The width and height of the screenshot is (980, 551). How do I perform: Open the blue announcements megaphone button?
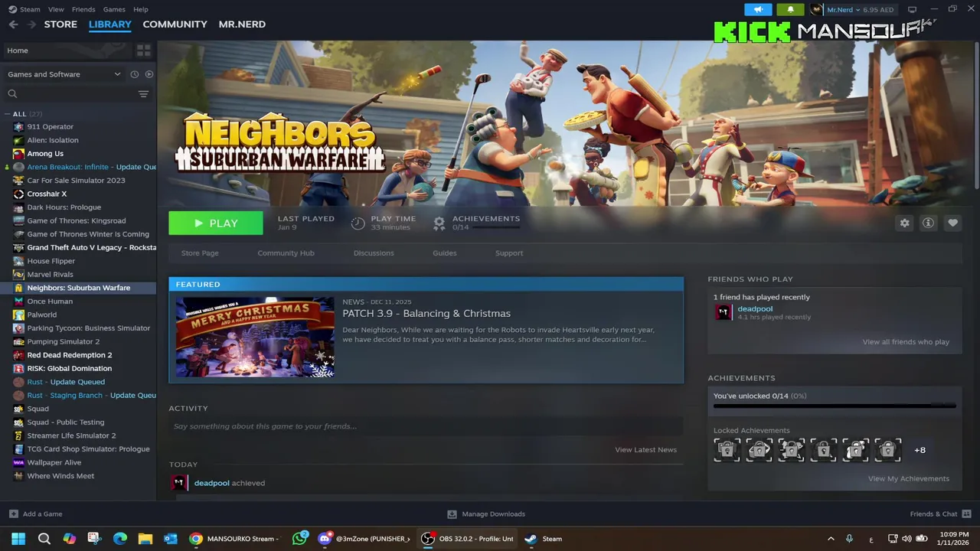pyautogui.click(x=758, y=9)
